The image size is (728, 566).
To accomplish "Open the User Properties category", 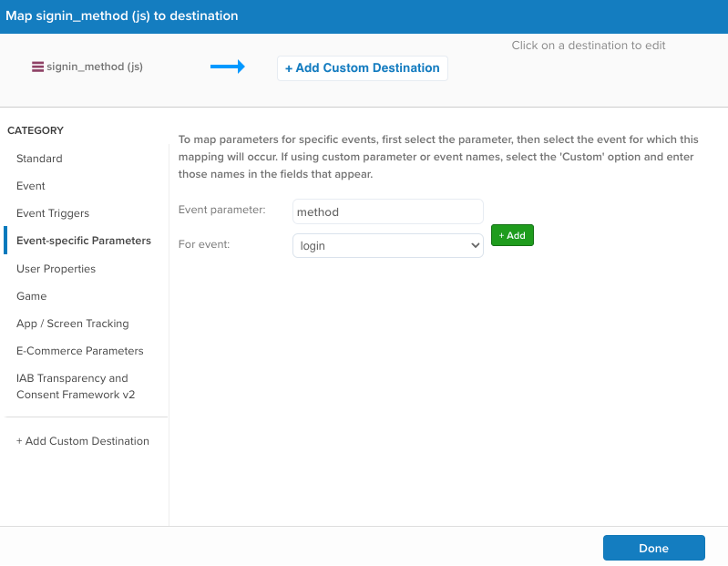I will coord(56,269).
